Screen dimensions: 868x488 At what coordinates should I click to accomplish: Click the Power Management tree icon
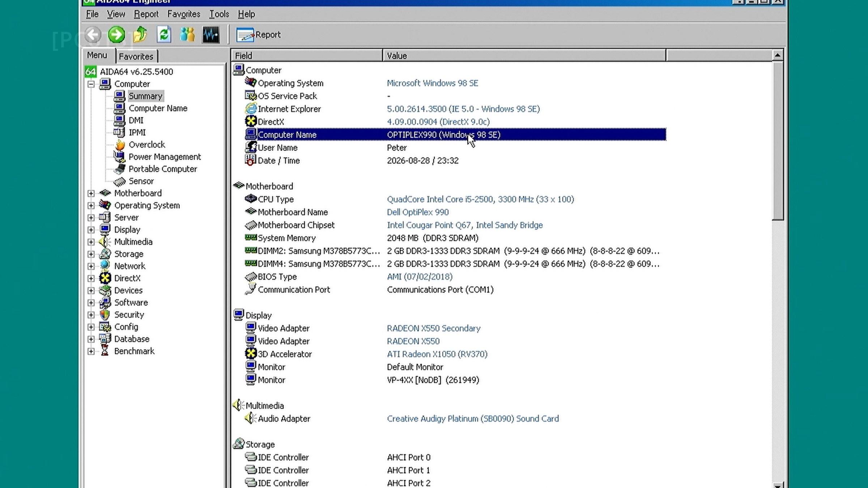click(x=120, y=157)
